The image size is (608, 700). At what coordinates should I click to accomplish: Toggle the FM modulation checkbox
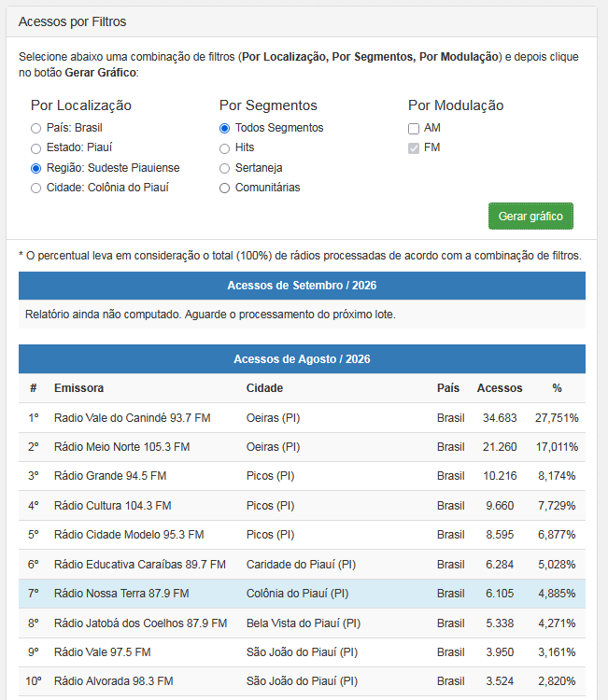click(414, 148)
